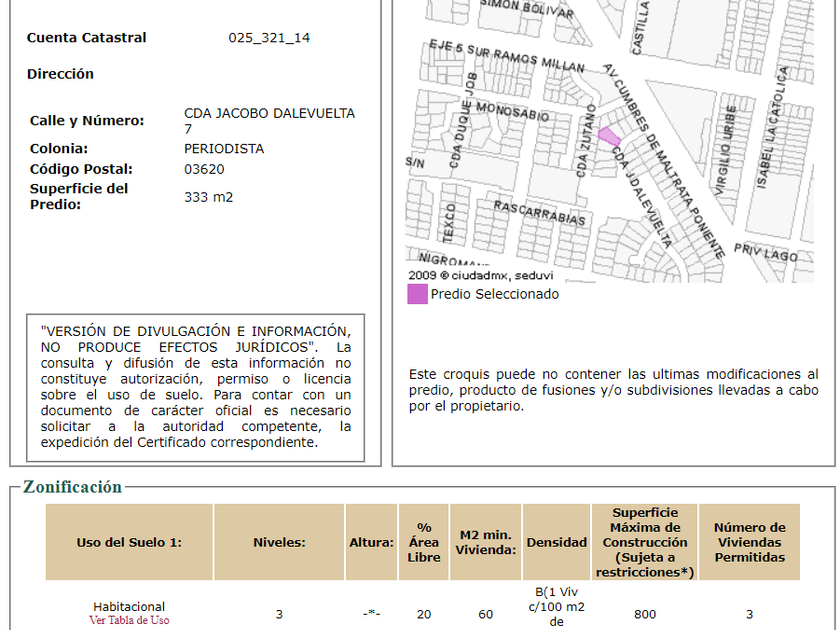Click the Eje 5 Sur Ramos Millan street label
This screenshot has width=840, height=630.
[x=506, y=56]
